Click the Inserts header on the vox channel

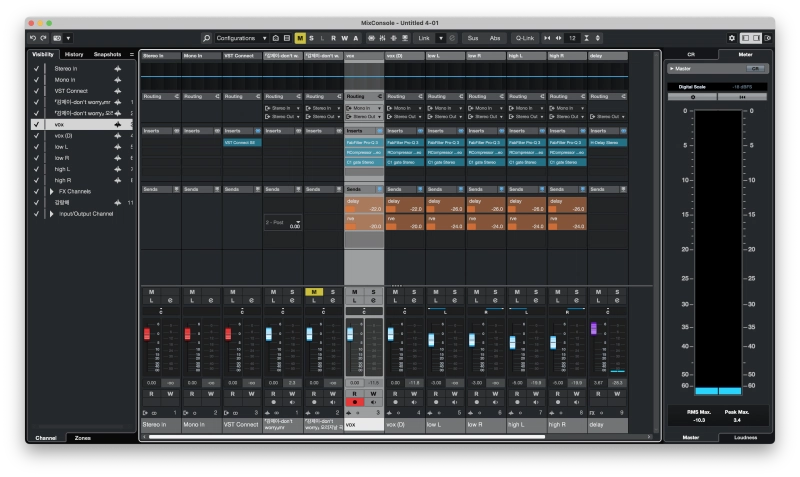[364, 131]
